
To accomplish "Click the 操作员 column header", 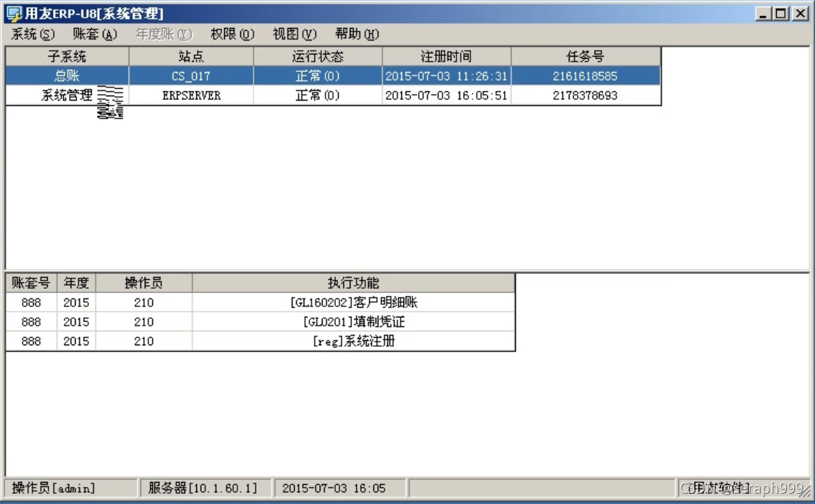I will point(144,283).
